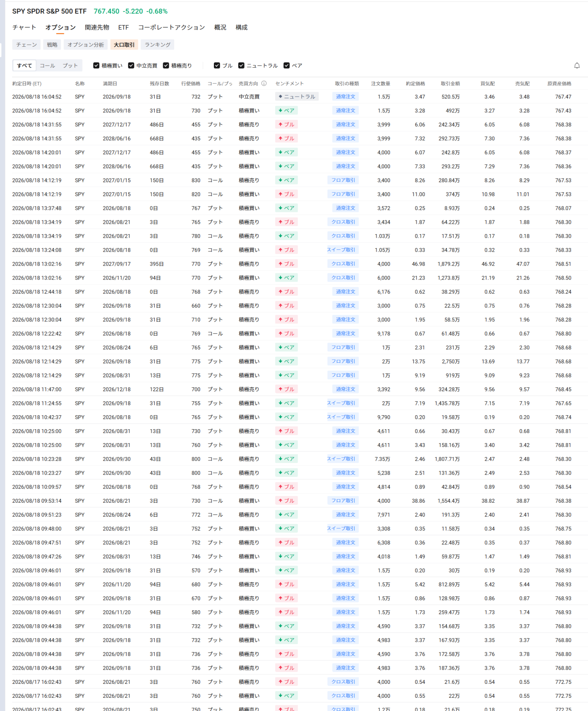
Task: Click the SPY SPDR S&P 500 ETF title
Action: click(x=49, y=11)
